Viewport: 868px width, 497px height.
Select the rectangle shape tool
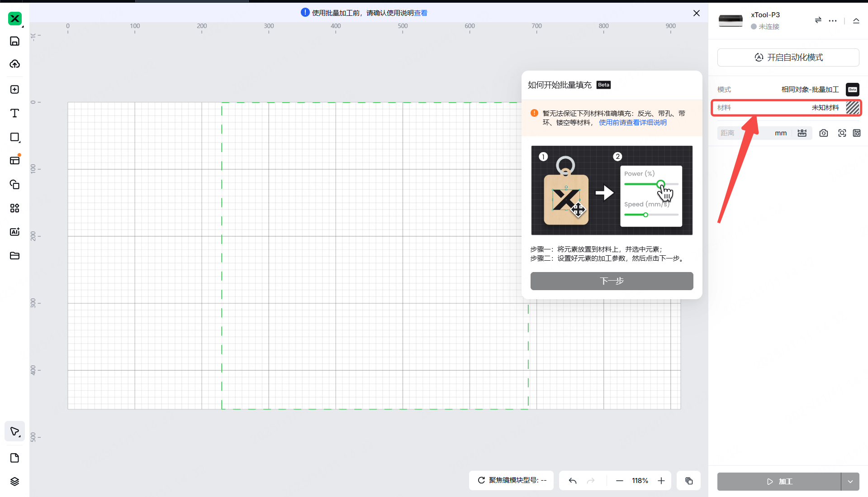14,137
